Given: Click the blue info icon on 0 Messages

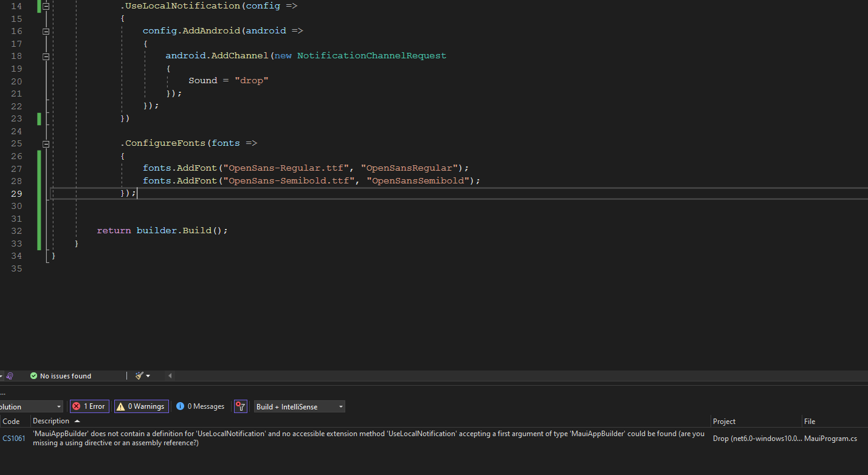Looking at the screenshot, I should 180,406.
